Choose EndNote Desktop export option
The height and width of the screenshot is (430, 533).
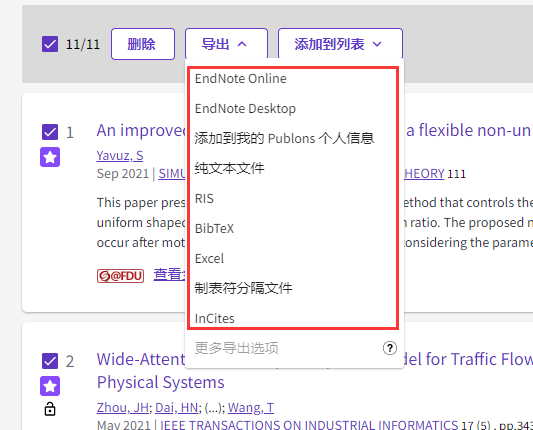coord(293,108)
